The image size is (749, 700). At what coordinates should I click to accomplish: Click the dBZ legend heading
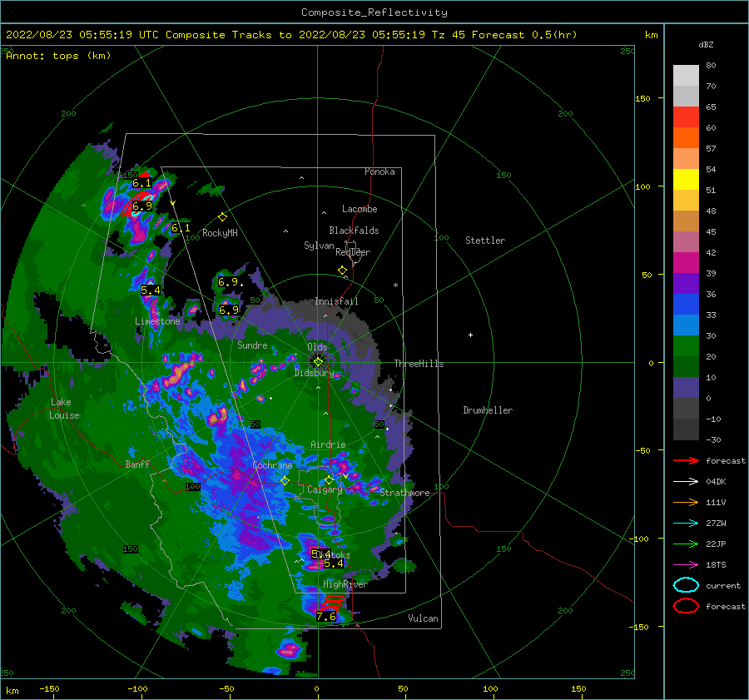coord(706,44)
